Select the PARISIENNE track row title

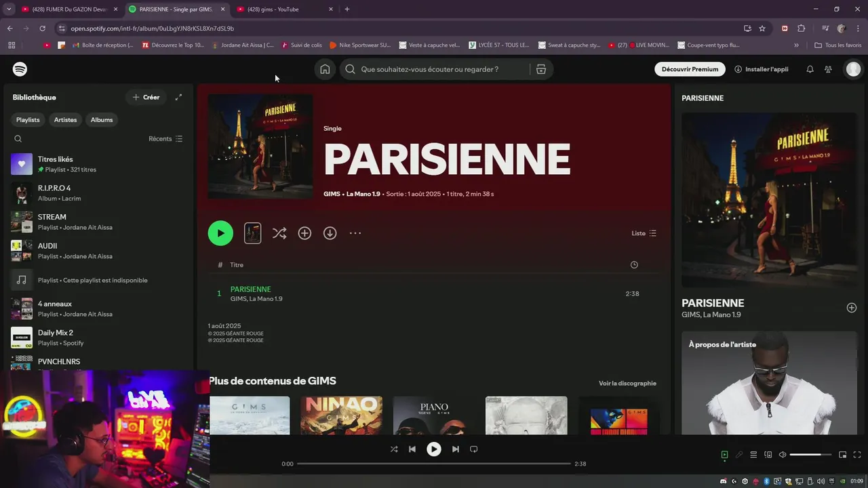pos(250,289)
